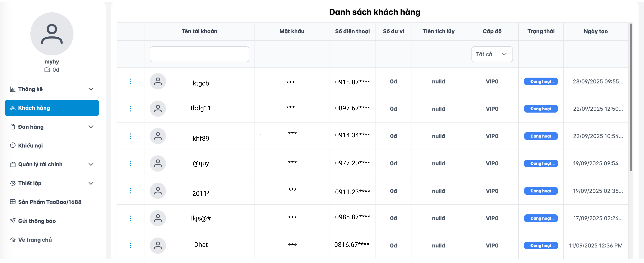The width and height of the screenshot is (644, 263).
Task: Click the wallet icon under myhy
Action: click(x=47, y=70)
